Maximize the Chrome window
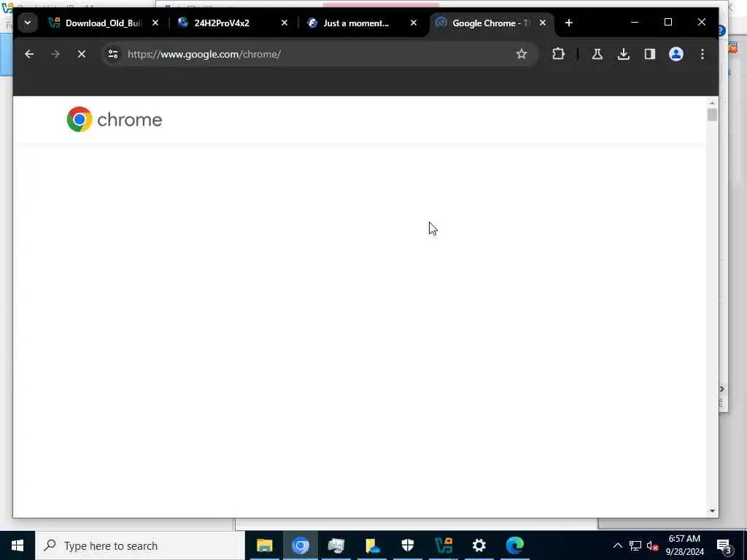The height and width of the screenshot is (560, 747). [x=668, y=23]
